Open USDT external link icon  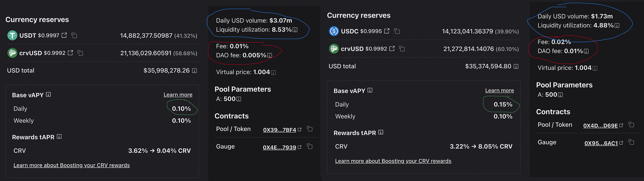pos(64,35)
